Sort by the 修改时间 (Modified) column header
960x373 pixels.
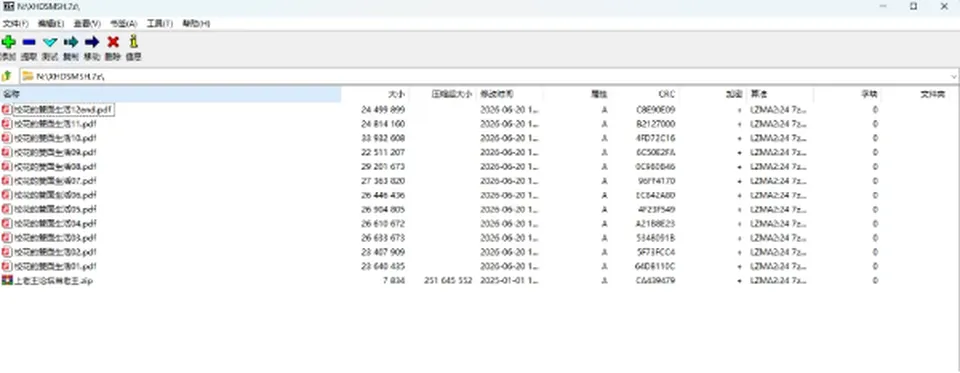[x=509, y=94]
